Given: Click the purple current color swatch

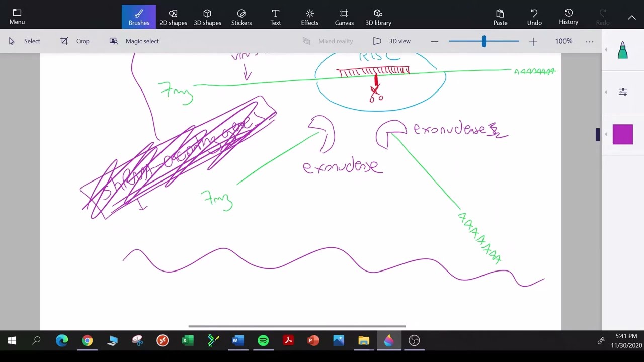Looking at the screenshot, I should click(623, 134).
